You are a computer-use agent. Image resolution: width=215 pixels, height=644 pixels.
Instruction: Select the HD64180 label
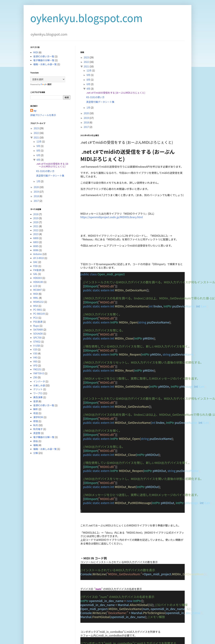[38, 282]
